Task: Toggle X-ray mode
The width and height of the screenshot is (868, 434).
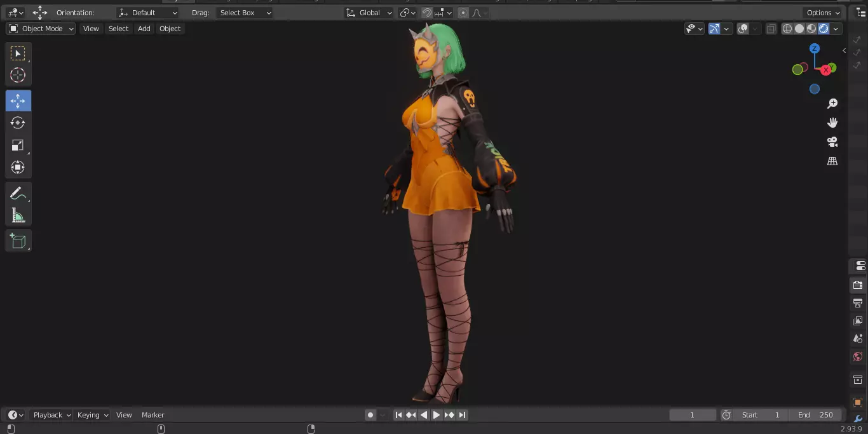Action: tap(771, 29)
